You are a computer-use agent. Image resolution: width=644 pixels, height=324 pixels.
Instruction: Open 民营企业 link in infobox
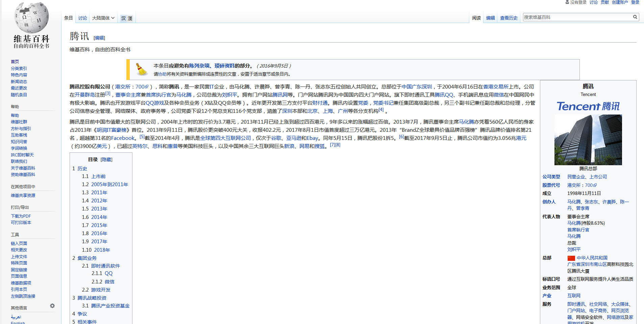click(x=576, y=177)
